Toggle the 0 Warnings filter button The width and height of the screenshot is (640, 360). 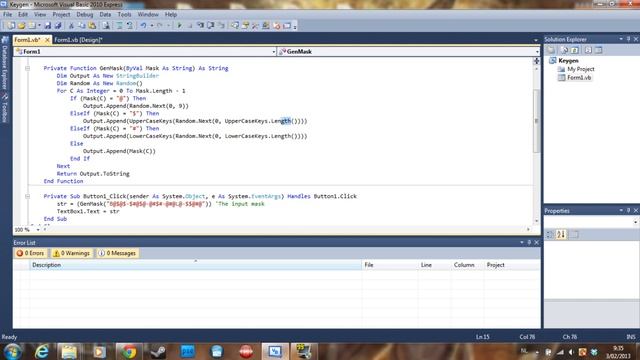[71, 253]
